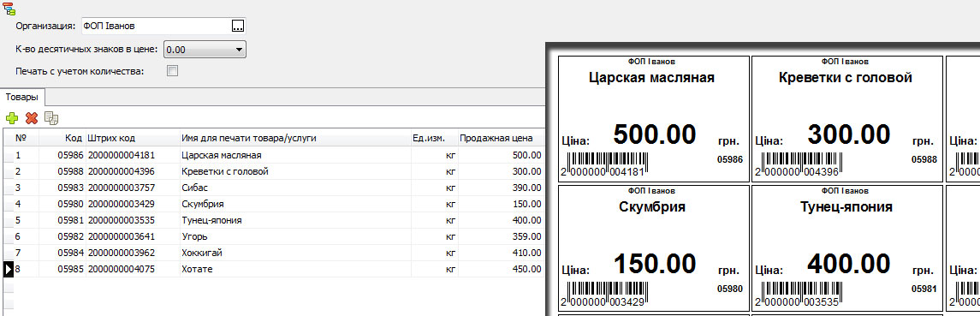
Task: Sort by Код column header
Action: (x=62, y=138)
